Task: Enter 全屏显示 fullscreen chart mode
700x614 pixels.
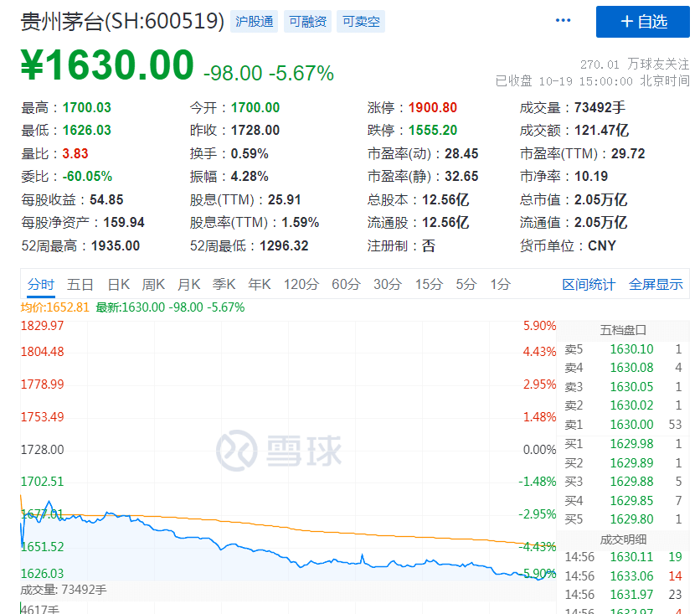Action: (x=656, y=285)
